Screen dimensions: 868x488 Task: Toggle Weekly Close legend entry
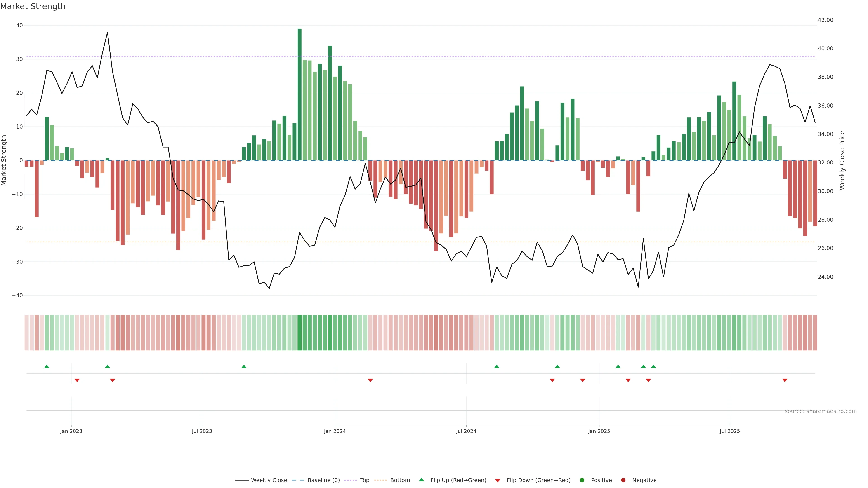click(x=269, y=480)
